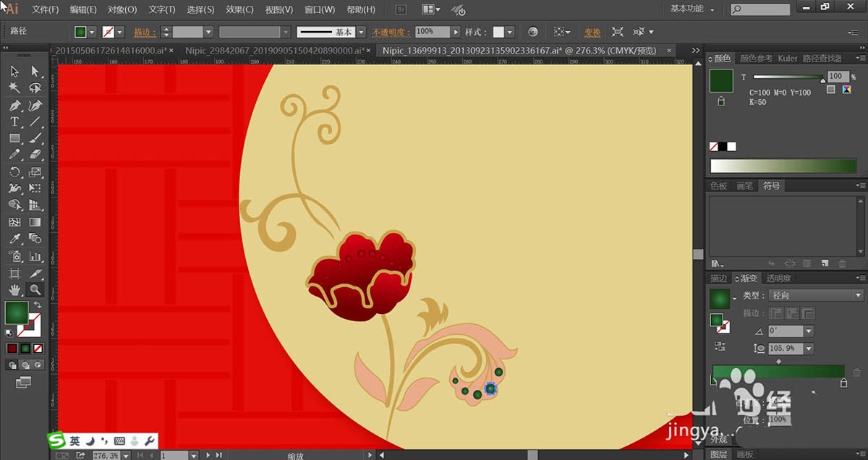
Task: Click the green fill swatch in Color panel
Action: tap(721, 81)
